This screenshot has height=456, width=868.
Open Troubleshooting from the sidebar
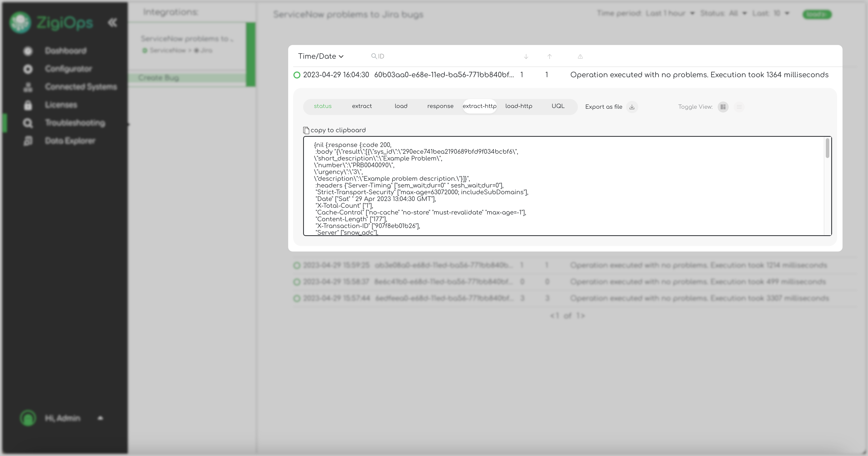(75, 123)
